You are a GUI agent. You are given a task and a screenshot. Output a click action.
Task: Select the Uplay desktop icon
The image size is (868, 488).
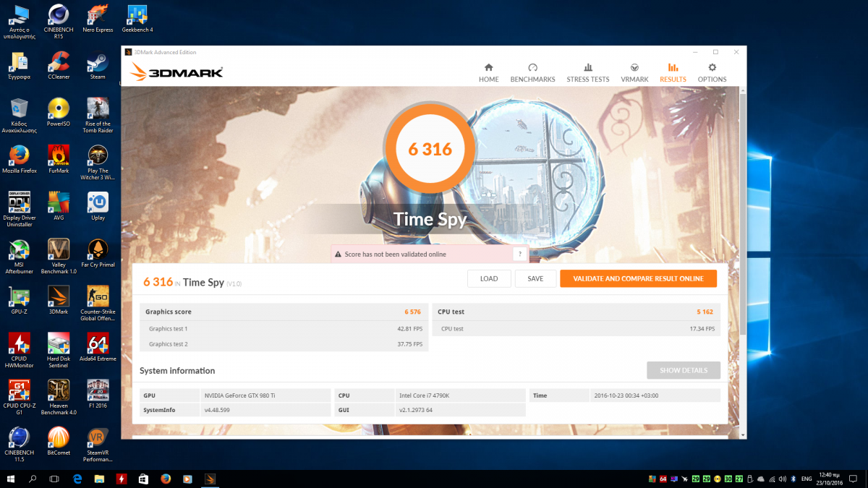coord(98,207)
